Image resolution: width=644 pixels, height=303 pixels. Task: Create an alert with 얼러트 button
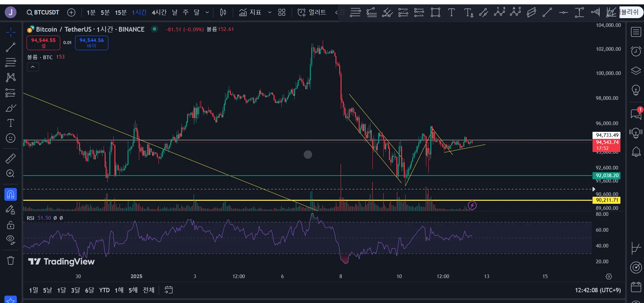tap(312, 12)
